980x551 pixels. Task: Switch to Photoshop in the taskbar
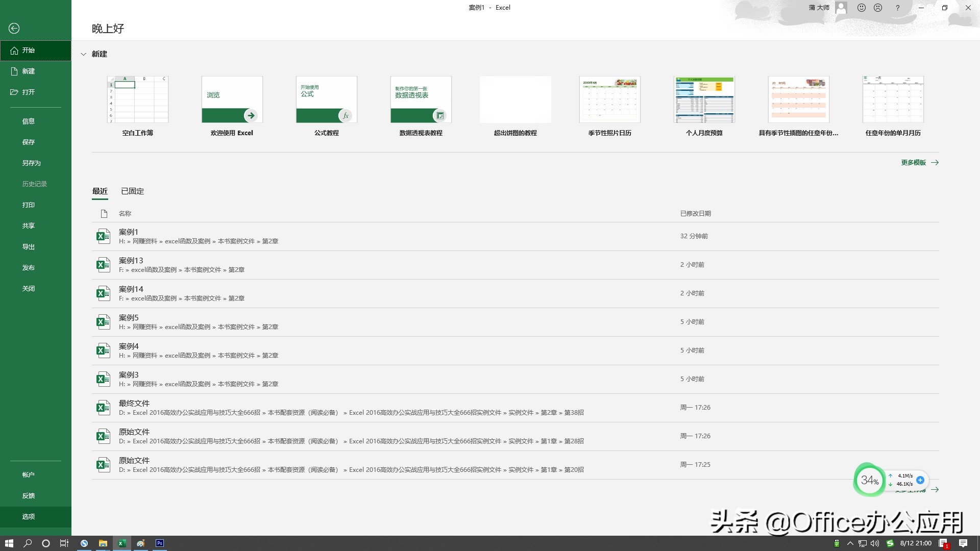click(160, 543)
